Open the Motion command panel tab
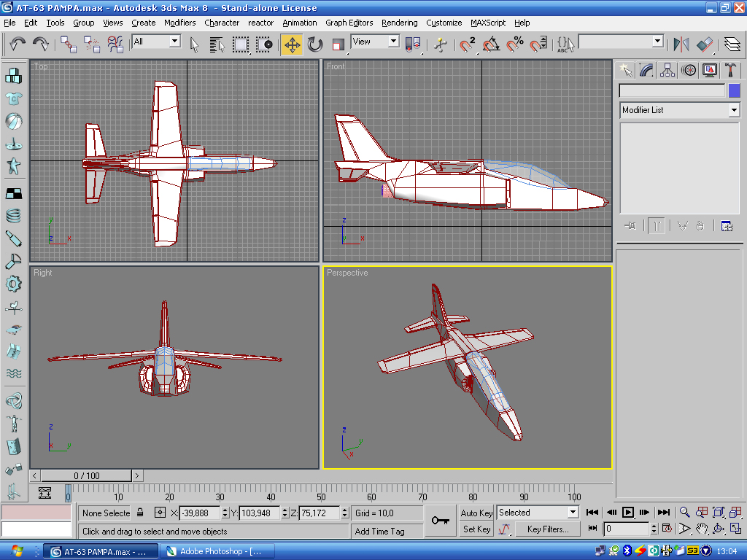The height and width of the screenshot is (560, 747). coord(689,70)
